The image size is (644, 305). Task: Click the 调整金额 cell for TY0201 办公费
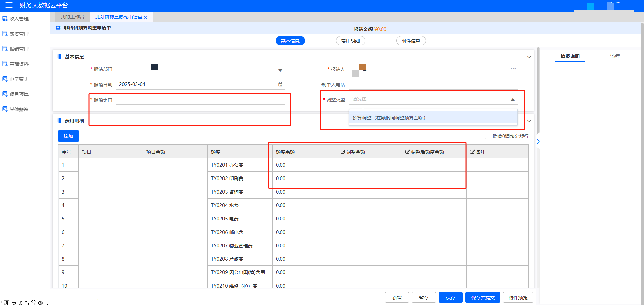tap(369, 165)
